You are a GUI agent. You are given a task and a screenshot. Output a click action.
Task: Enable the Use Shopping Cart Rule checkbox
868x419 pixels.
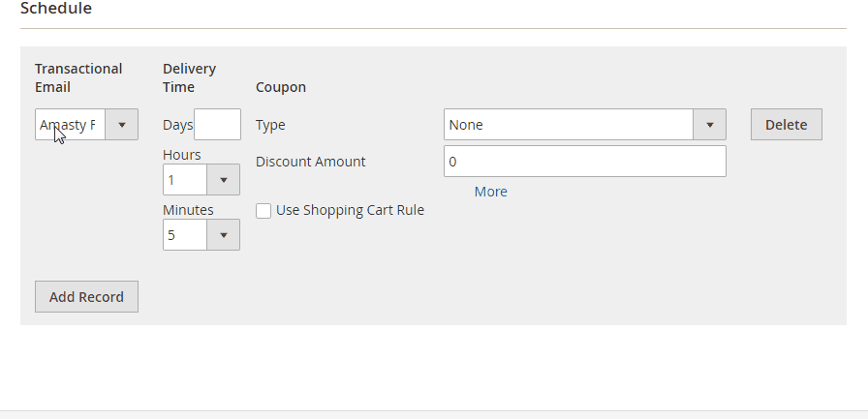click(x=263, y=211)
